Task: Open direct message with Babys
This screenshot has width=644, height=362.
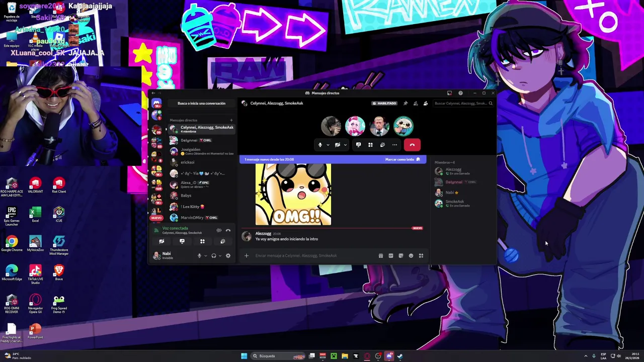Action: 201,196
